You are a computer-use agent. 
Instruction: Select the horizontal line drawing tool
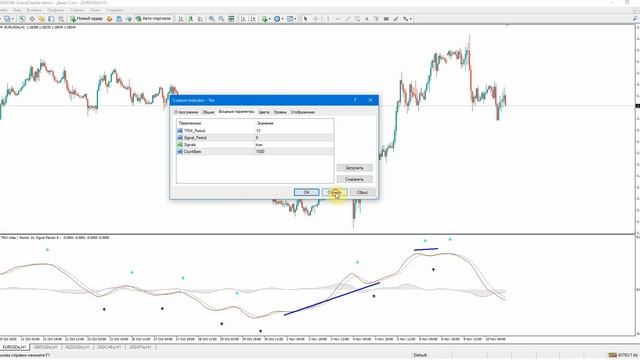[338, 19]
